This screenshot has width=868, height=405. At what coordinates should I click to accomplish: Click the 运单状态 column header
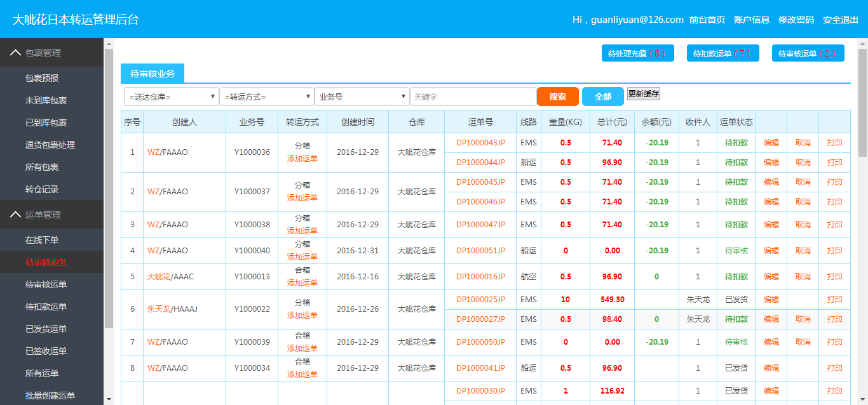tap(736, 122)
